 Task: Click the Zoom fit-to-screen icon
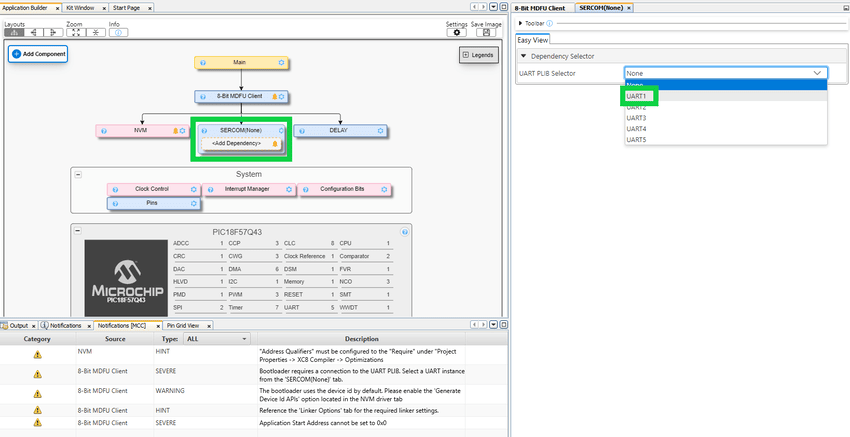pos(76,32)
